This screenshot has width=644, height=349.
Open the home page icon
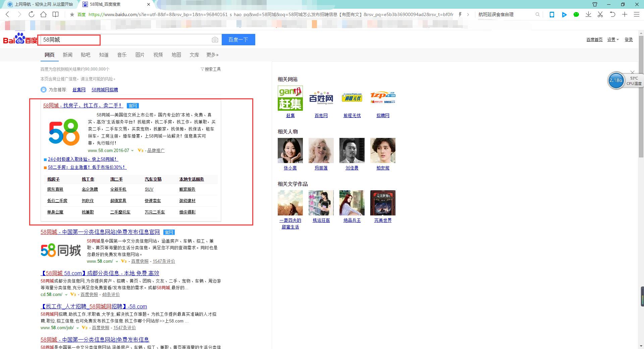[43, 14]
